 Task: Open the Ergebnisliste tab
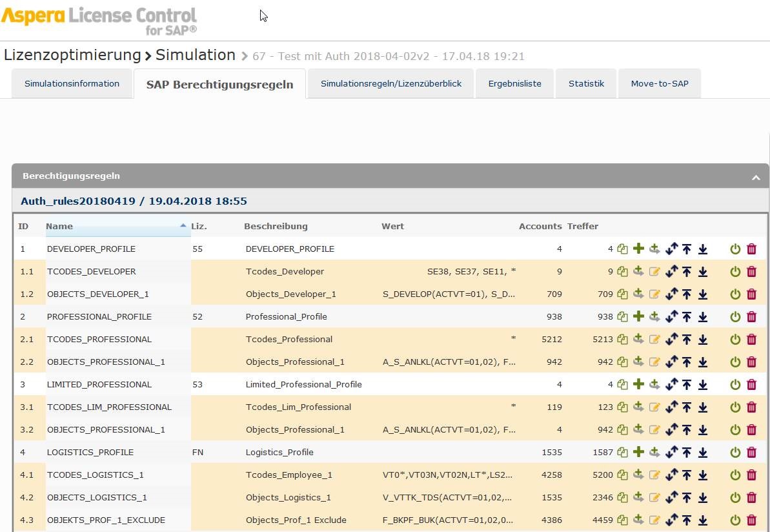[x=514, y=84]
